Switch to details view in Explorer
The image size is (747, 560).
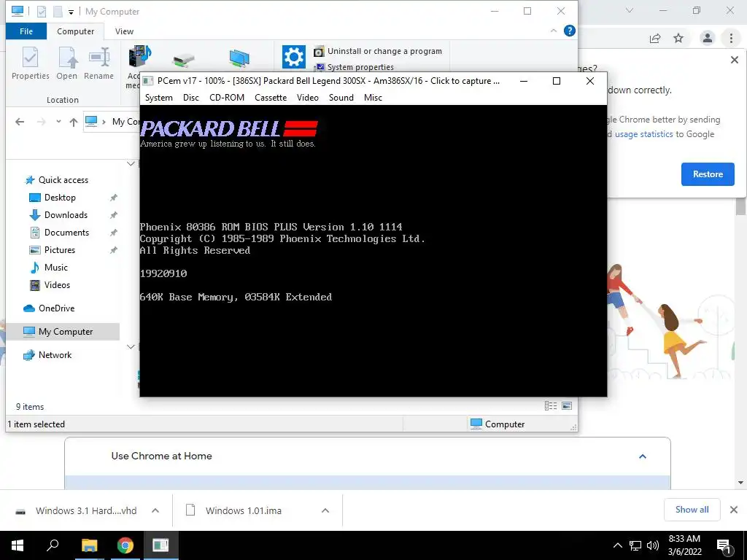(551, 405)
